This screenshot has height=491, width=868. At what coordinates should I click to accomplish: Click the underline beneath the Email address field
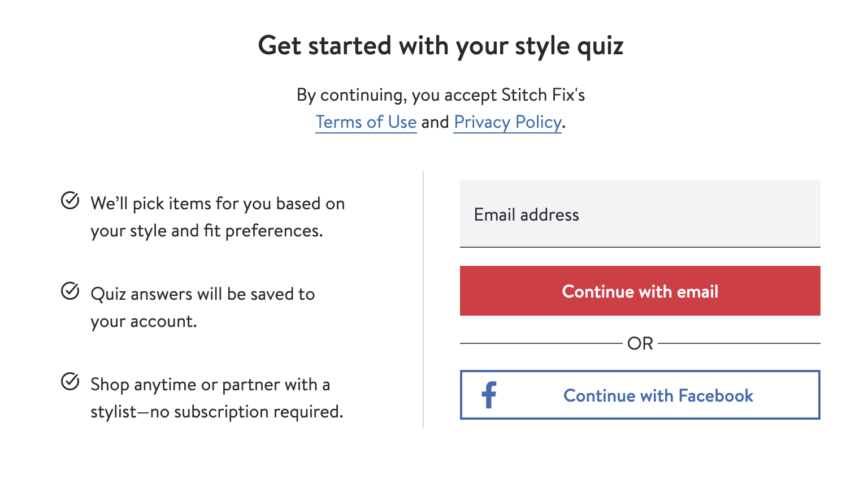pyautogui.click(x=640, y=247)
